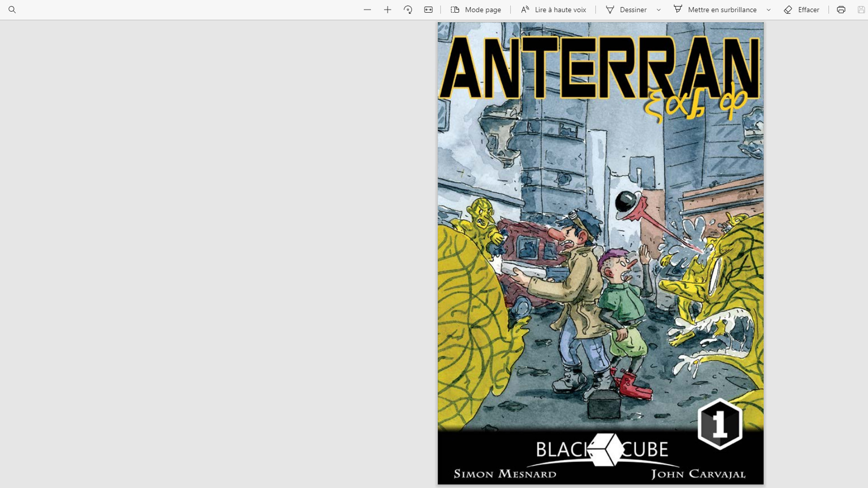Fit the page to window width
Viewport: 868px width, 488px height.
(428, 9)
